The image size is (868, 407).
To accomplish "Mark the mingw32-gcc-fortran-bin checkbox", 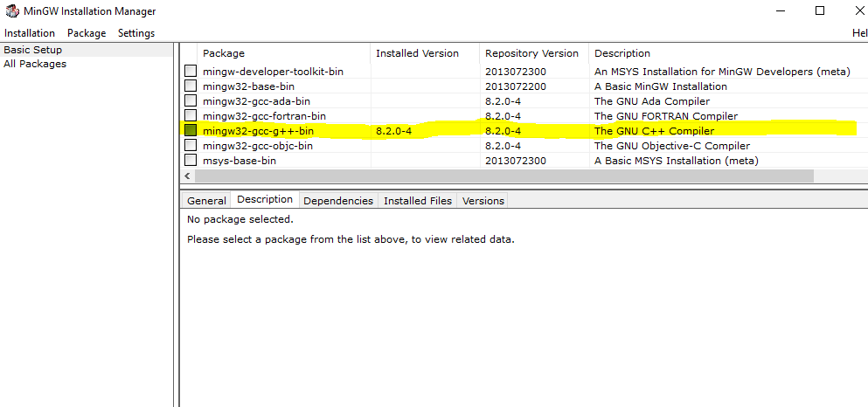I will point(191,116).
